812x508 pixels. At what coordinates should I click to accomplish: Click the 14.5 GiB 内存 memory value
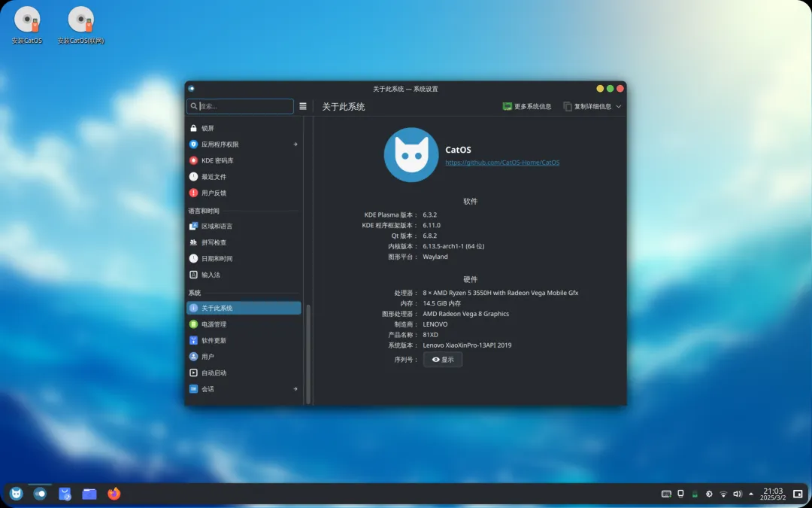(x=442, y=303)
